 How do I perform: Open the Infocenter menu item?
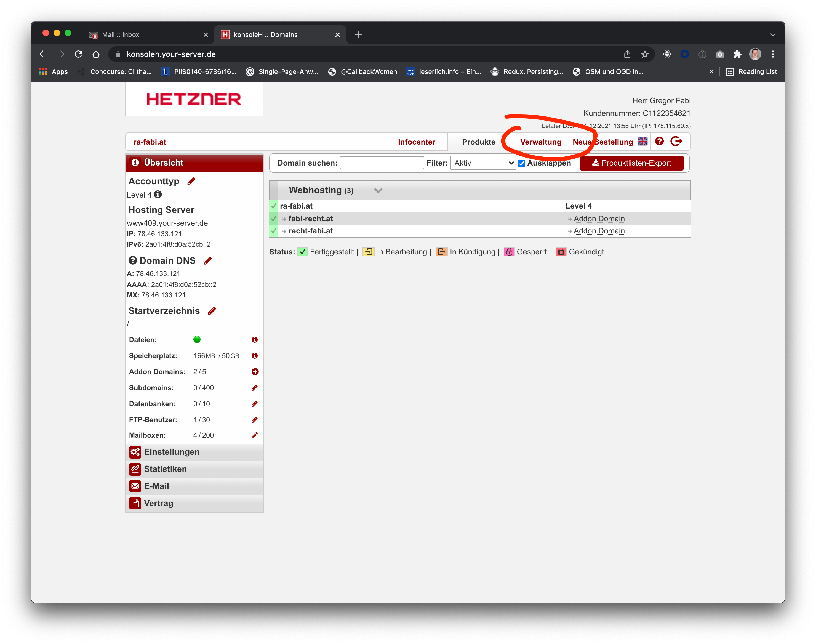[417, 142]
